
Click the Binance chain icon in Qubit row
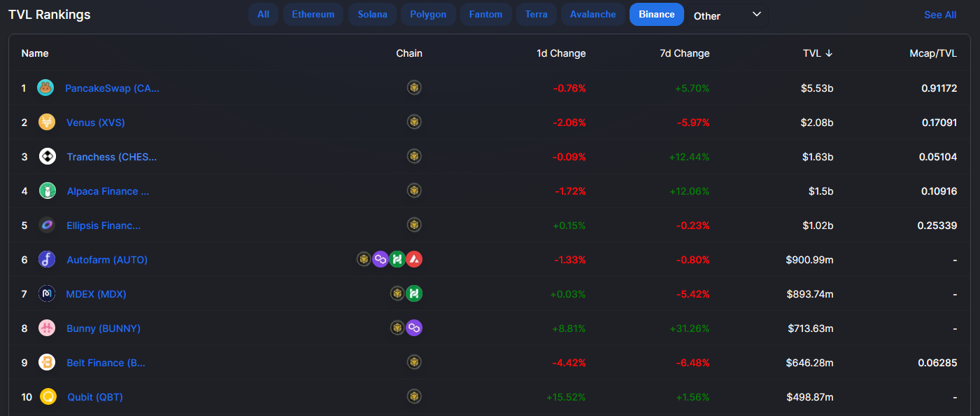click(415, 396)
